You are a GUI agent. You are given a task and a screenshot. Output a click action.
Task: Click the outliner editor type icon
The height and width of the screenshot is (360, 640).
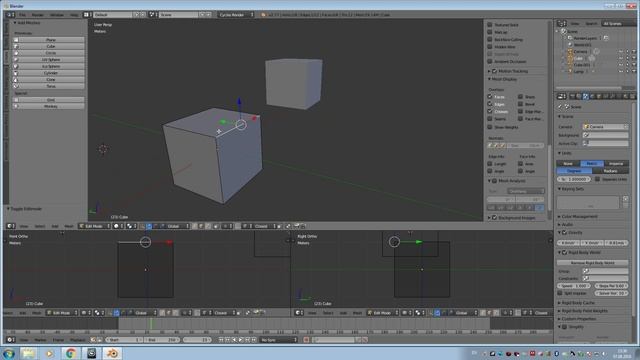562,23
